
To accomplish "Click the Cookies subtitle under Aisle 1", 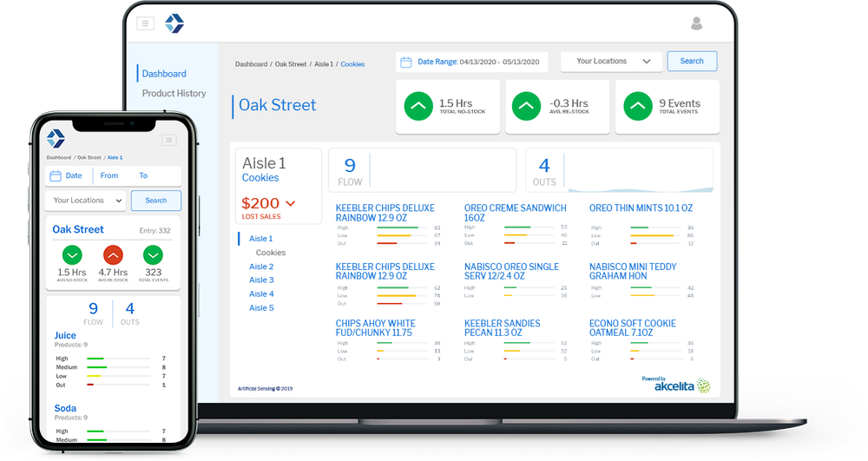I will 260,178.
